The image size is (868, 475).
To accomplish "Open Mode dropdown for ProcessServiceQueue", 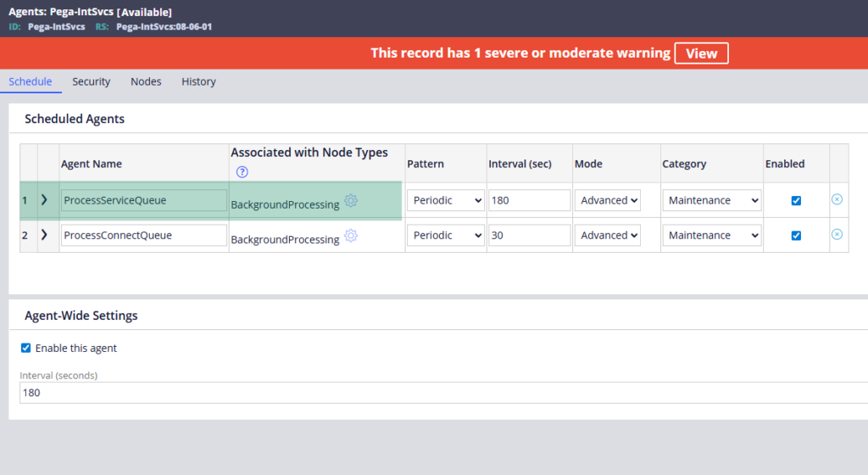I will (x=607, y=200).
